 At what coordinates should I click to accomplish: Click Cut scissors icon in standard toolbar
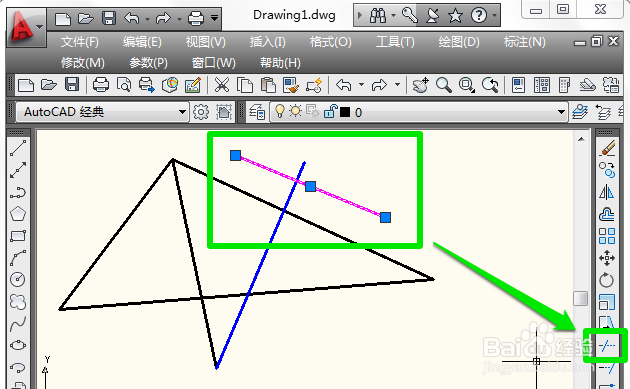click(x=222, y=85)
